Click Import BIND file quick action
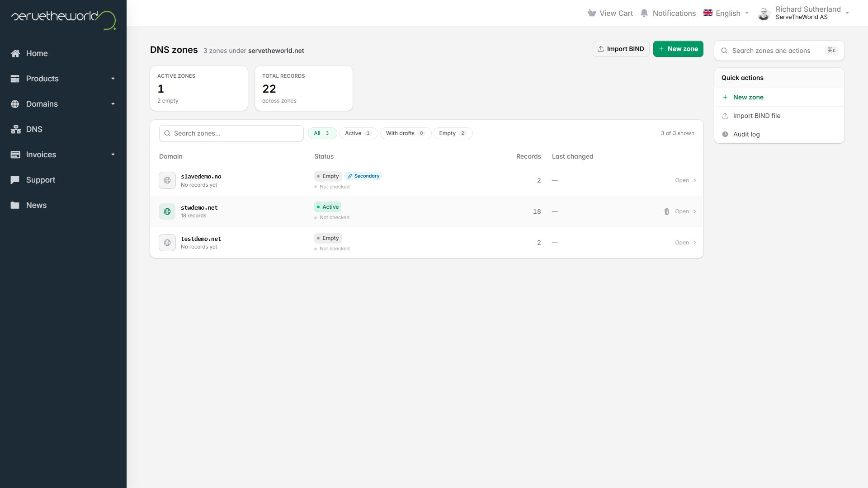 pyautogui.click(x=779, y=116)
